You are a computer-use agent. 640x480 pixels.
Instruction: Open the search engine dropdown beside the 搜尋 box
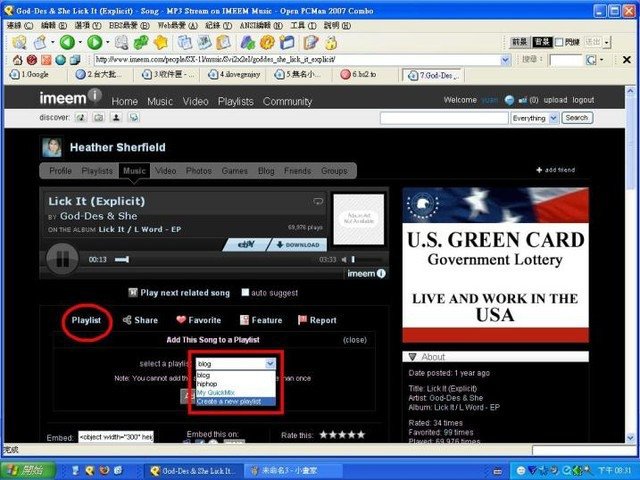click(x=601, y=60)
